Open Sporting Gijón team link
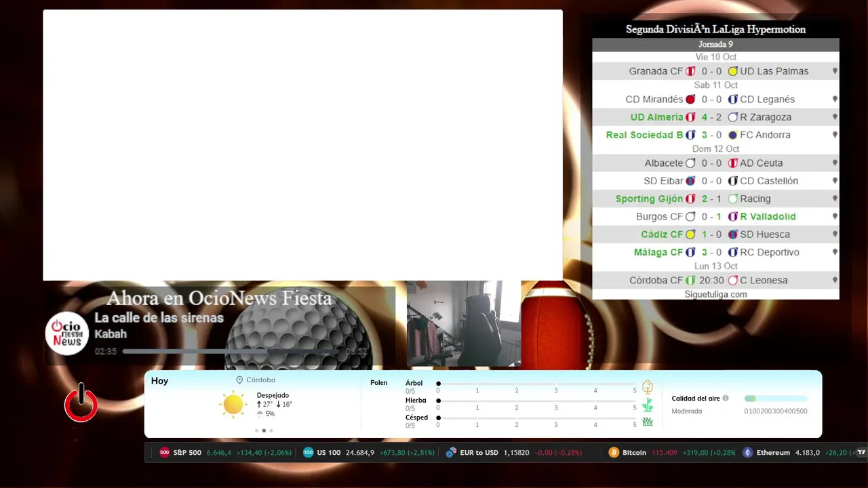The image size is (868, 488). (x=649, y=199)
